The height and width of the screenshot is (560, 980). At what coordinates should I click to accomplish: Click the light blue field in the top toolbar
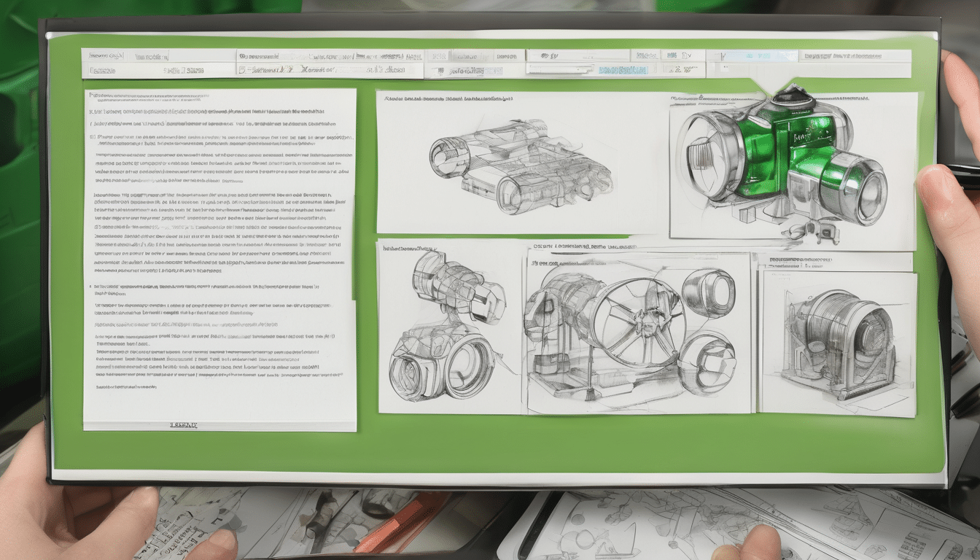(x=752, y=55)
